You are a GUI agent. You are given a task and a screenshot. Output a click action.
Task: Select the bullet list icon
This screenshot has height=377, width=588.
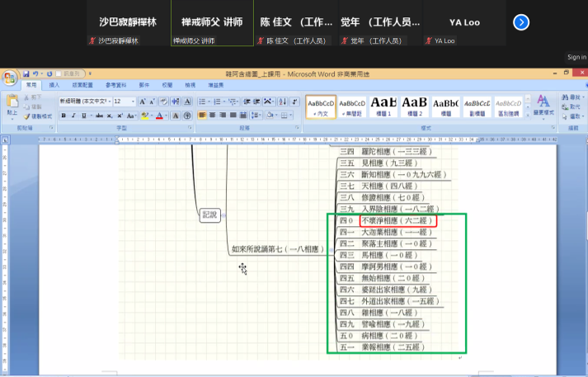(x=202, y=101)
